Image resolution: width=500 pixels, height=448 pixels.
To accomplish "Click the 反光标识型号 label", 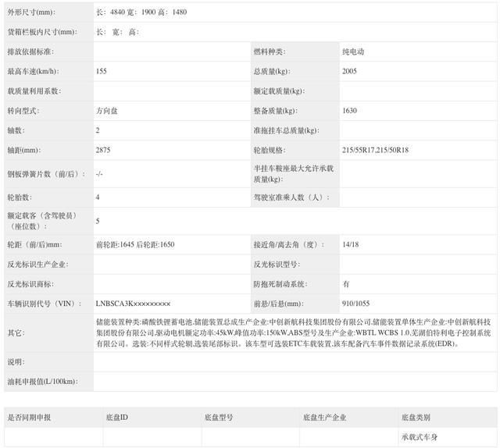I will [x=277, y=265].
